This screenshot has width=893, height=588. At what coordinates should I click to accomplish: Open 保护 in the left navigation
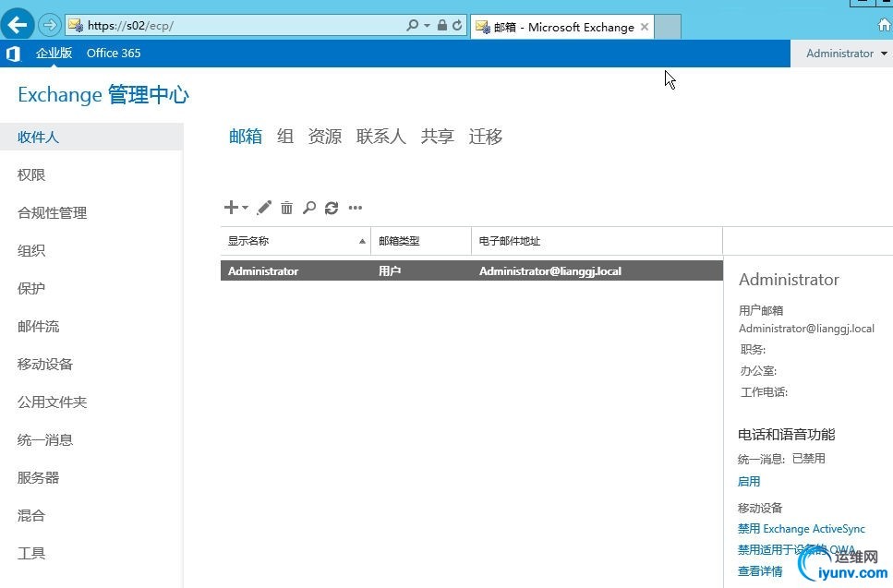(x=31, y=289)
